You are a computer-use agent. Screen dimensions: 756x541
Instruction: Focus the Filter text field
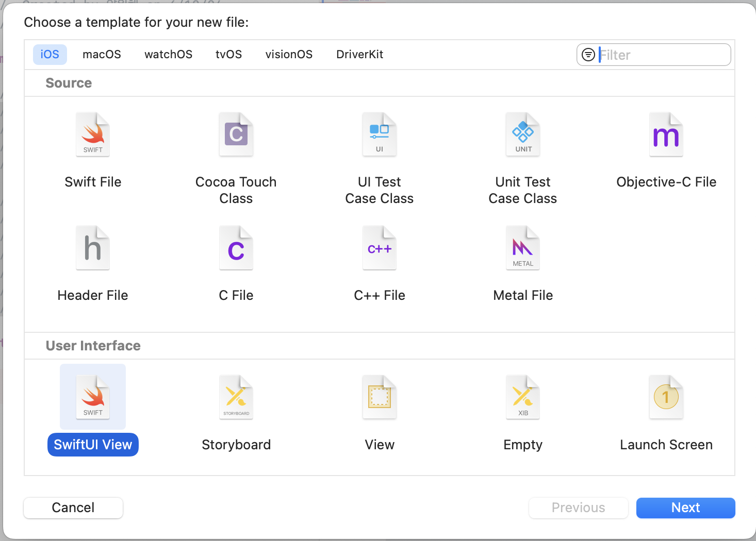(x=653, y=55)
